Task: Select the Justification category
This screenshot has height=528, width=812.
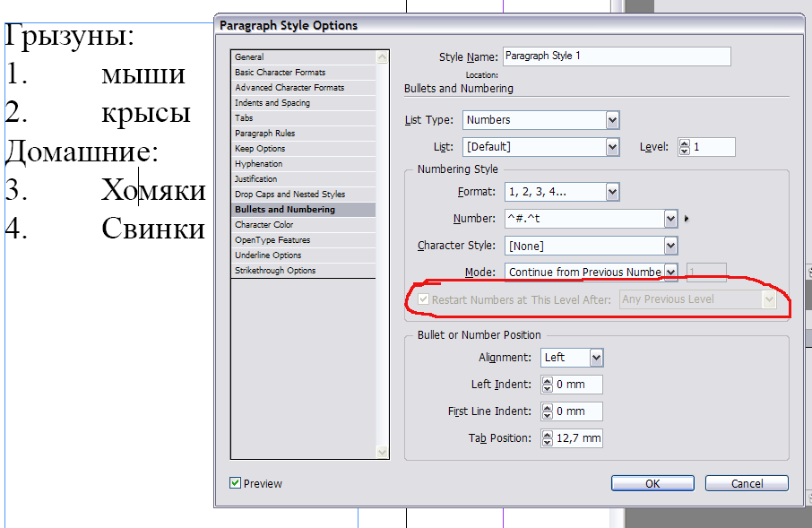Action: pyautogui.click(x=304, y=178)
